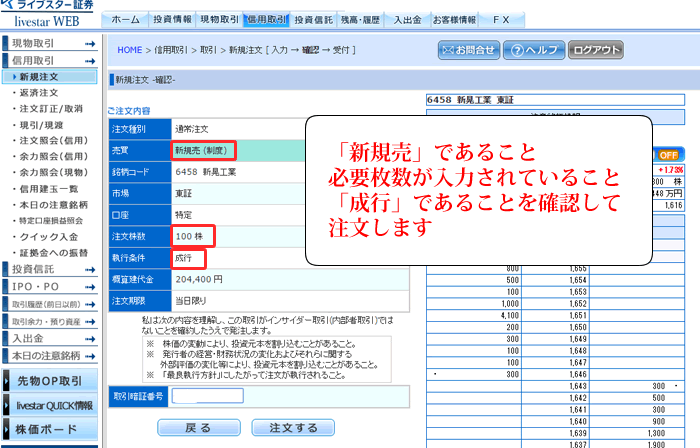The image size is (700, 448).
Task: Select お客様情報 tab
Action: pyautogui.click(x=453, y=19)
